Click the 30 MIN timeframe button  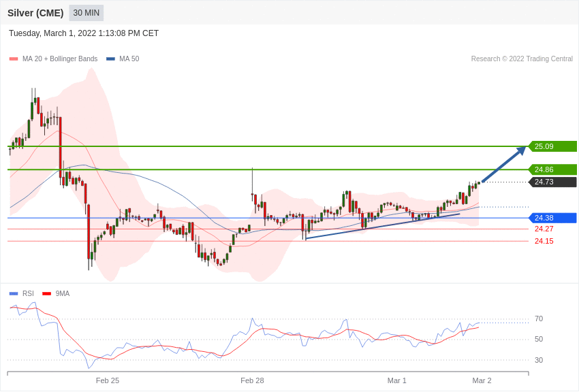87,13
